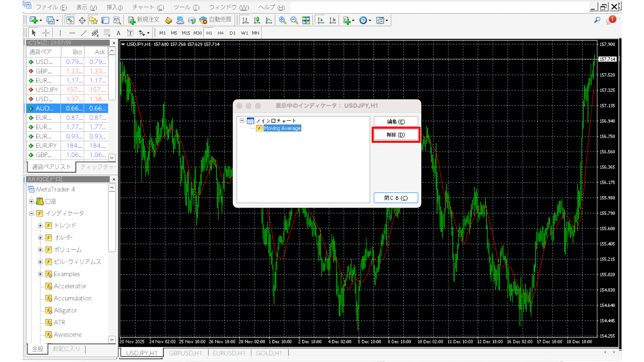644x362 pixels.
Task: Click the tile windows icon
Action: click(x=306, y=20)
